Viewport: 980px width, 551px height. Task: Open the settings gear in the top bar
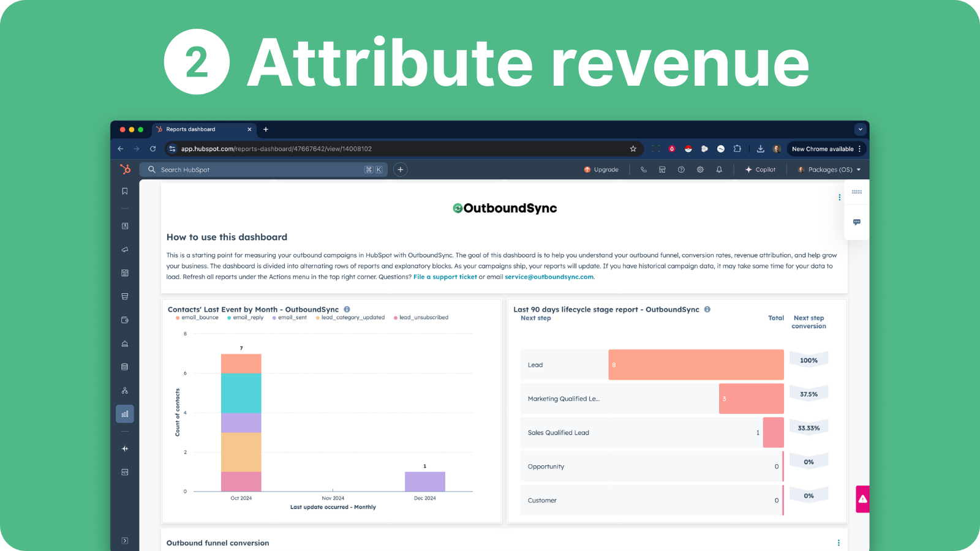click(x=700, y=170)
